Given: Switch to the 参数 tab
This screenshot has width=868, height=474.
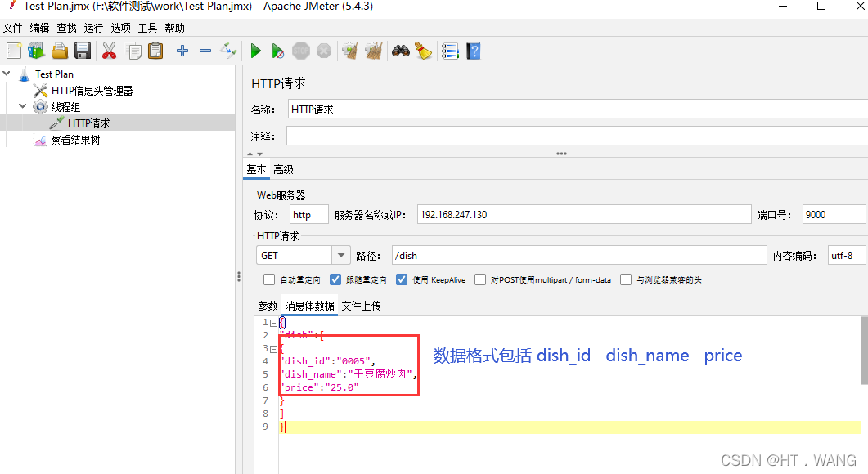Looking at the screenshot, I should click(x=268, y=306).
